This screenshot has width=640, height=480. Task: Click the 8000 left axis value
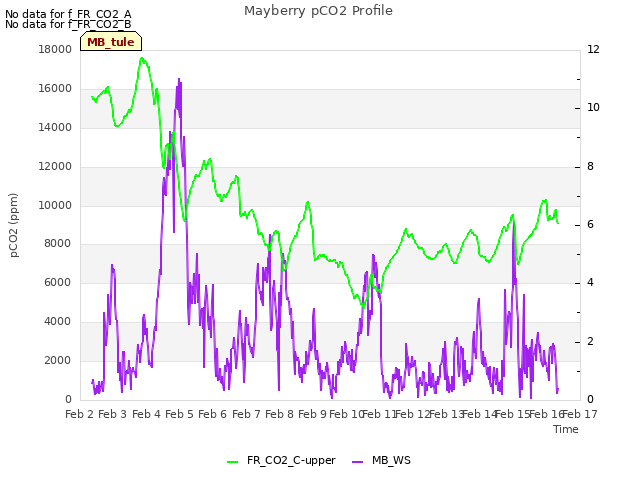point(58,244)
